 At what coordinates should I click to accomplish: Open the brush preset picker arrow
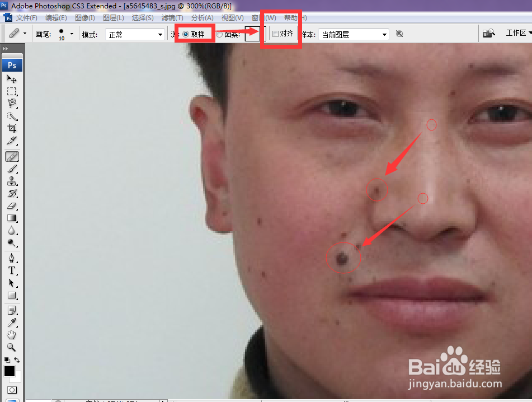point(72,34)
